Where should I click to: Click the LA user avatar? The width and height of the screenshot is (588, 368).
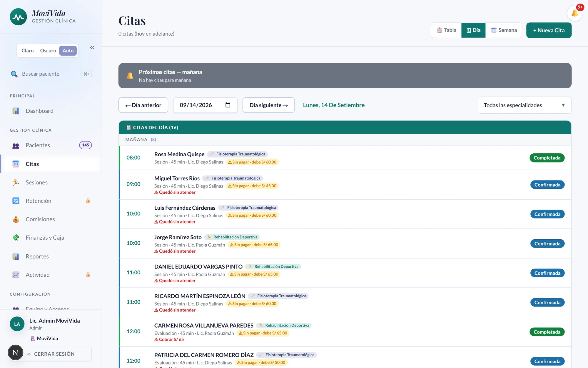(17, 324)
